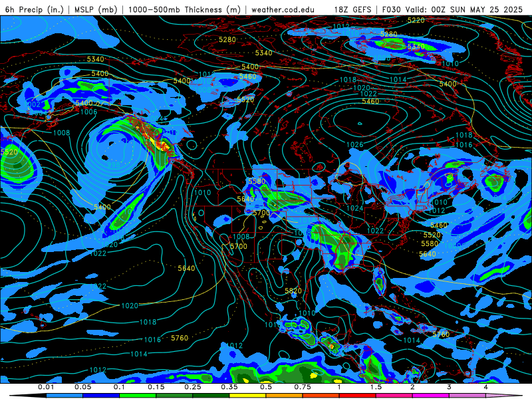Click the bright green 0.1–0.15 legend swatch
The image size is (532, 399).
138,396
